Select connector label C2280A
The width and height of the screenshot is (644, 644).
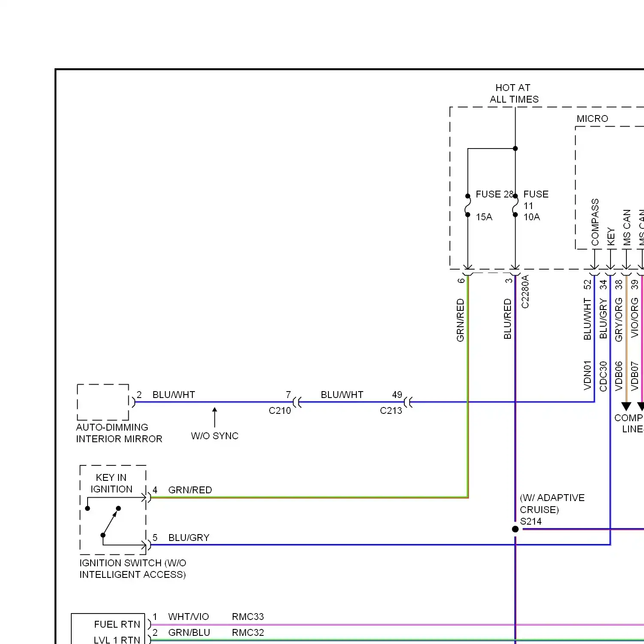(x=525, y=292)
